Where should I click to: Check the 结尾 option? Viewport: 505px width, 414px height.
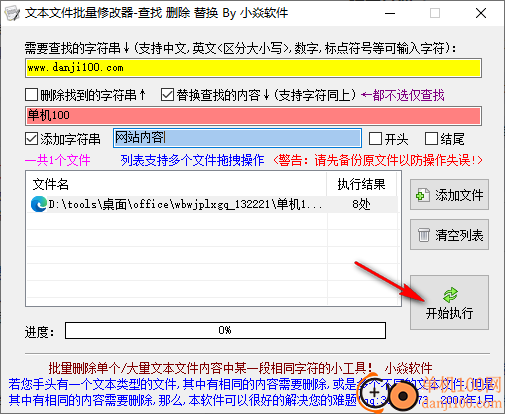[431, 139]
